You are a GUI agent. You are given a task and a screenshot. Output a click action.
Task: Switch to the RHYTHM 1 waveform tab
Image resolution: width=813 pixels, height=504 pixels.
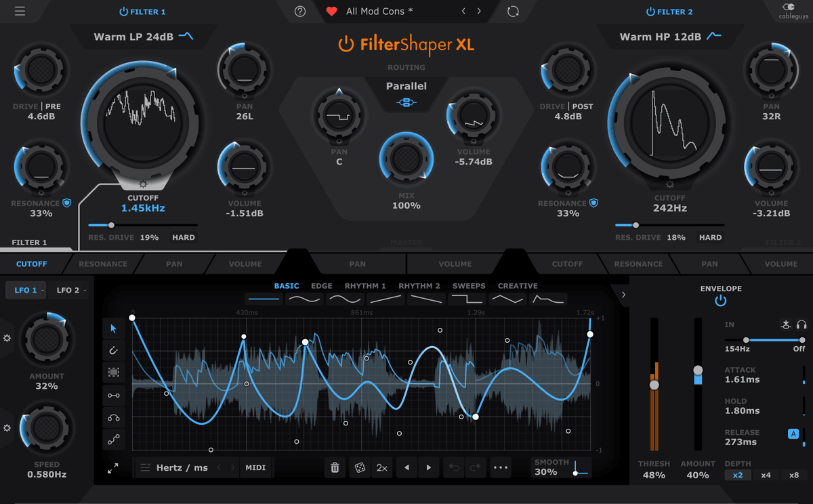365,285
